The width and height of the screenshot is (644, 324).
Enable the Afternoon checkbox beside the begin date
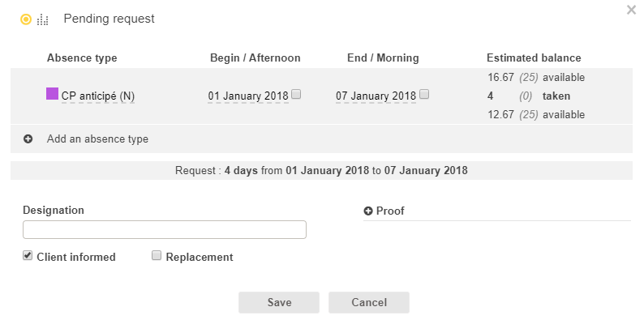pos(296,95)
